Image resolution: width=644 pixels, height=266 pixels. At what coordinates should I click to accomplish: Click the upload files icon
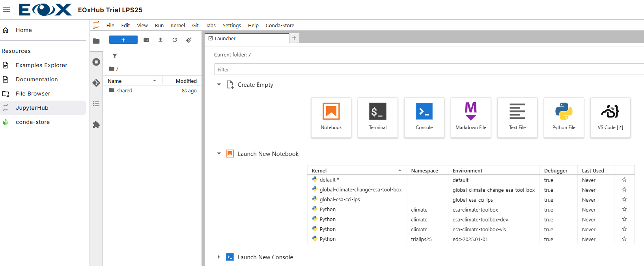tap(161, 40)
